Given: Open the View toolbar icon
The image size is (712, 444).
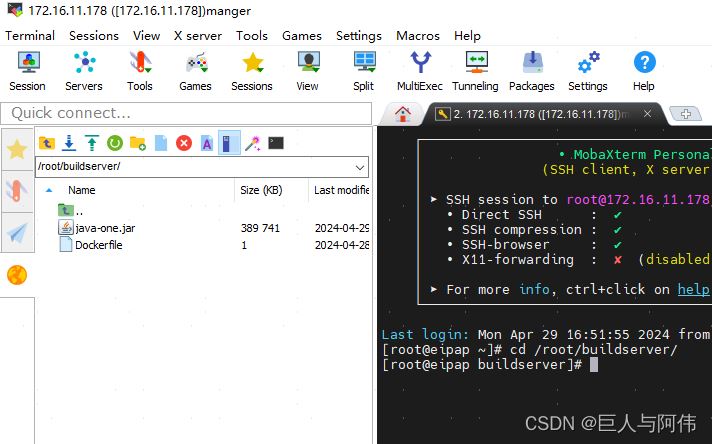Looking at the screenshot, I should (x=308, y=71).
